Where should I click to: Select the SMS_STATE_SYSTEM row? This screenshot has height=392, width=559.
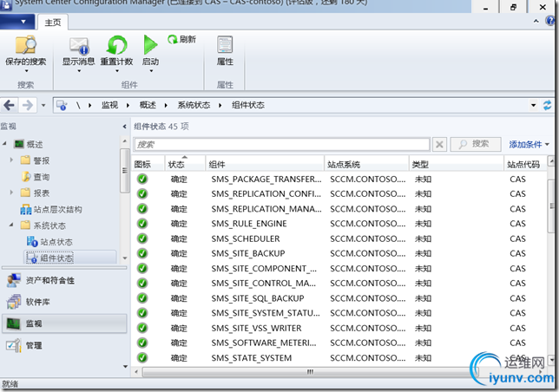click(x=339, y=358)
